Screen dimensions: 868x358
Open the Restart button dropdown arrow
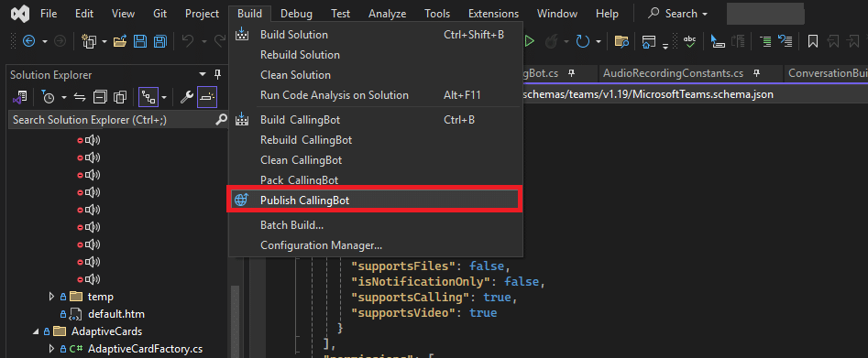599,41
